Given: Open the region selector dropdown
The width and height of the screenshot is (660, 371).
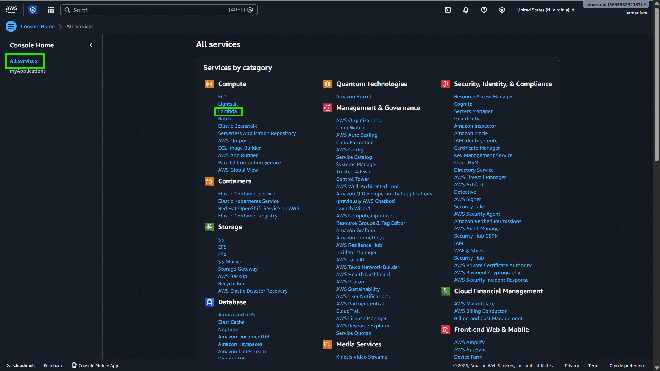Looking at the screenshot, I should 545,10.
